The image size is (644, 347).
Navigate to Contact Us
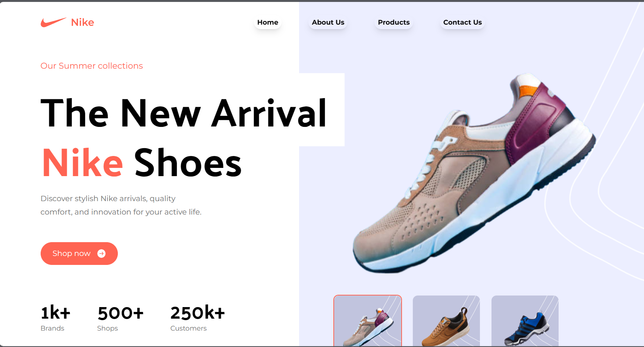[x=462, y=22]
